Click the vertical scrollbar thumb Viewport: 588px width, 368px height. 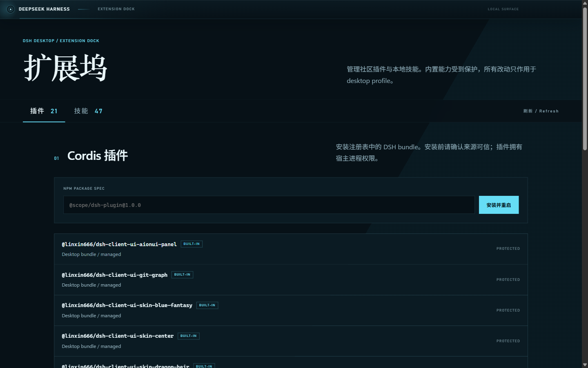585,79
